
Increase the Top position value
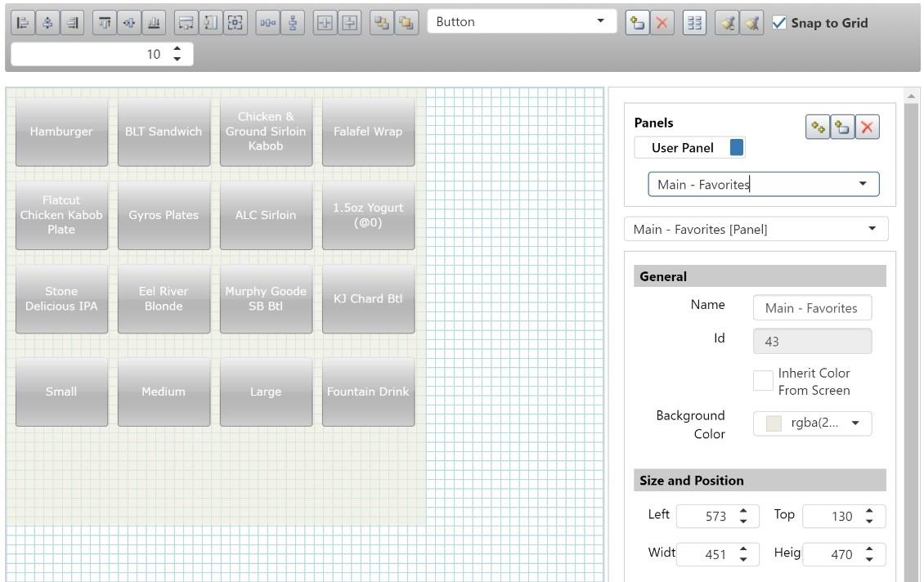(x=870, y=511)
